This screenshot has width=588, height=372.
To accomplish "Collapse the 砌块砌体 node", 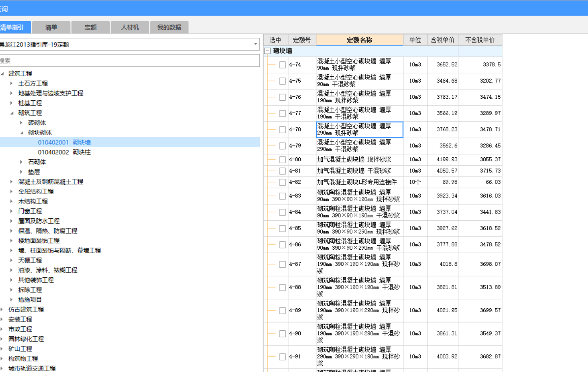I will tap(21, 133).
